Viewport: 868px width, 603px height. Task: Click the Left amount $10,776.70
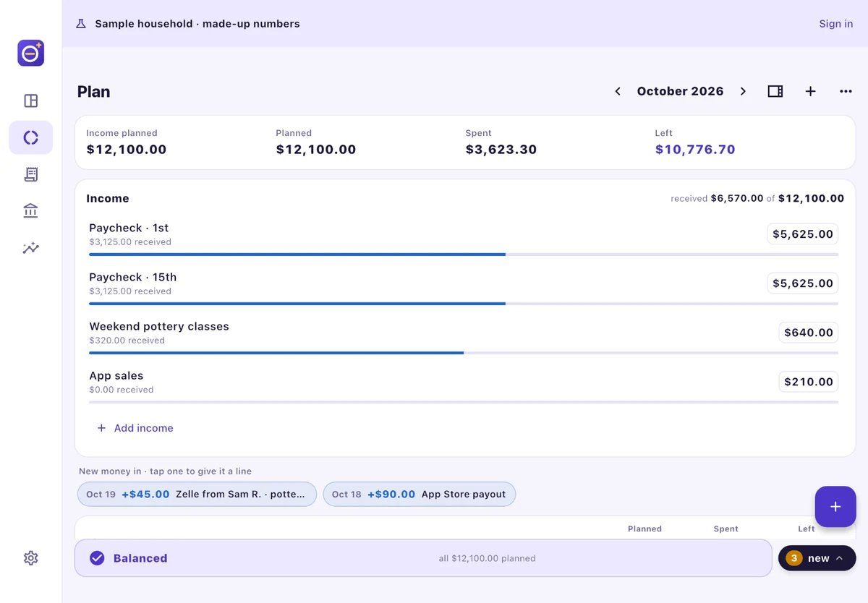pyautogui.click(x=695, y=150)
